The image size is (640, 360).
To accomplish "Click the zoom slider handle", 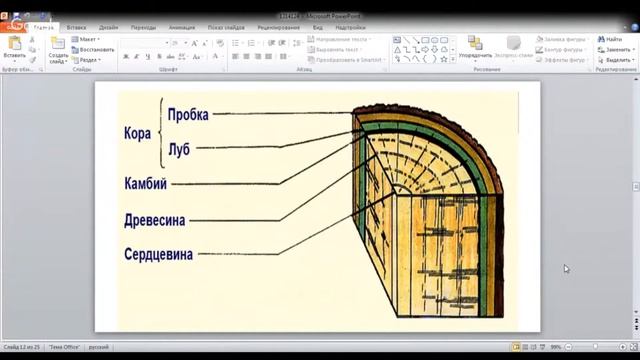I will tap(596, 347).
